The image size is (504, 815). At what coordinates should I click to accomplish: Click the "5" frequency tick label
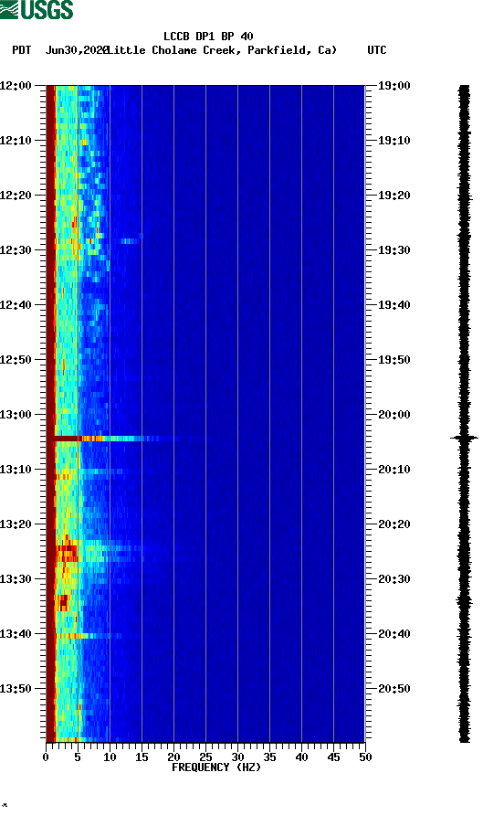78,757
